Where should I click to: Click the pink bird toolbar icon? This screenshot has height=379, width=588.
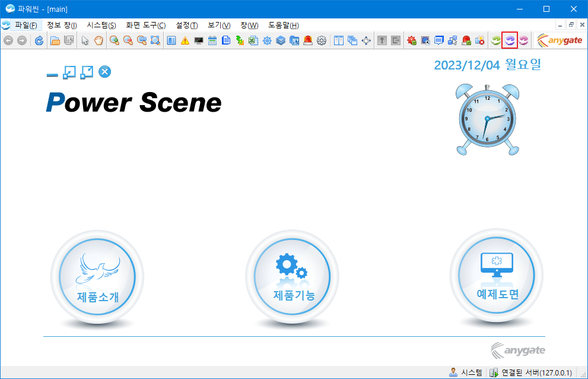(523, 40)
